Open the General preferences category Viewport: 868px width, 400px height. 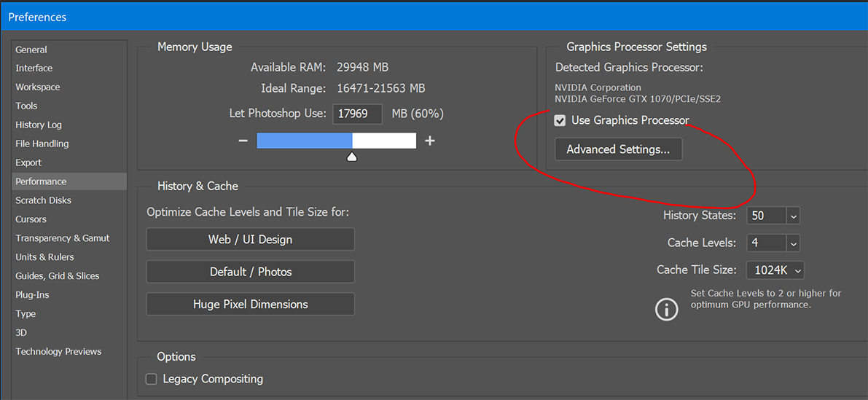tap(31, 50)
